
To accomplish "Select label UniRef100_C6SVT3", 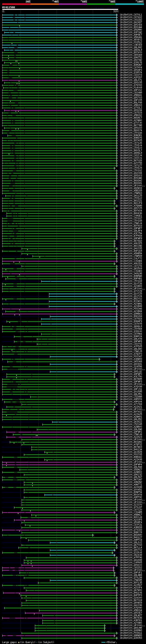I will [131, 75].
